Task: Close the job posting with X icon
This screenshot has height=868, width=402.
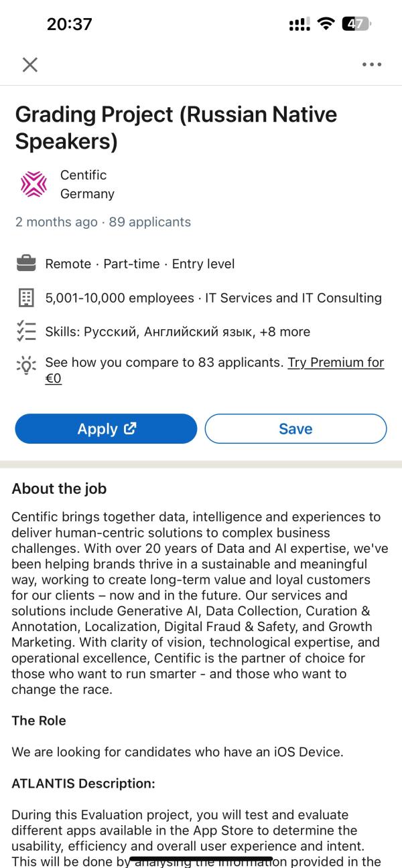Action: click(x=30, y=64)
